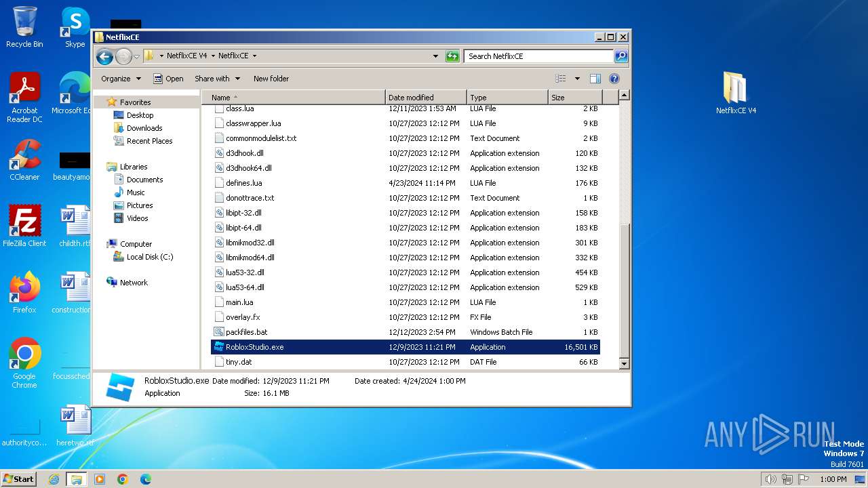This screenshot has height=488, width=868.
Task: Open Firefox desktop shortcut
Action: 24,293
